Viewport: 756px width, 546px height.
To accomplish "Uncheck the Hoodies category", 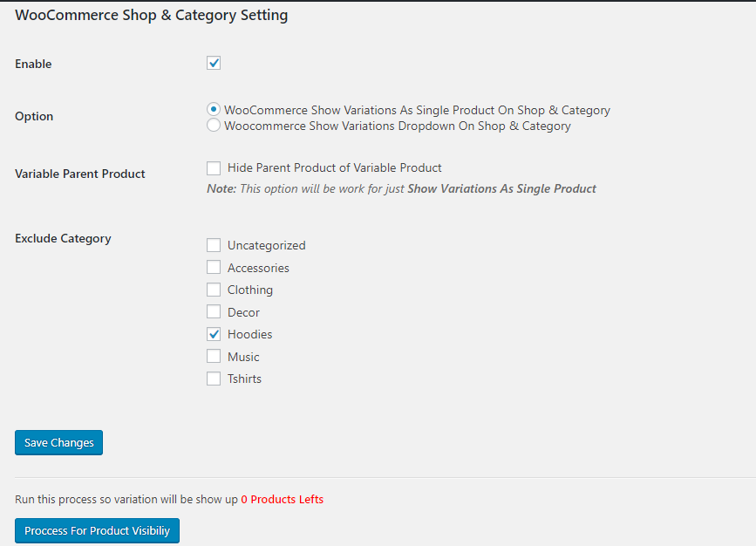I will click(x=214, y=334).
